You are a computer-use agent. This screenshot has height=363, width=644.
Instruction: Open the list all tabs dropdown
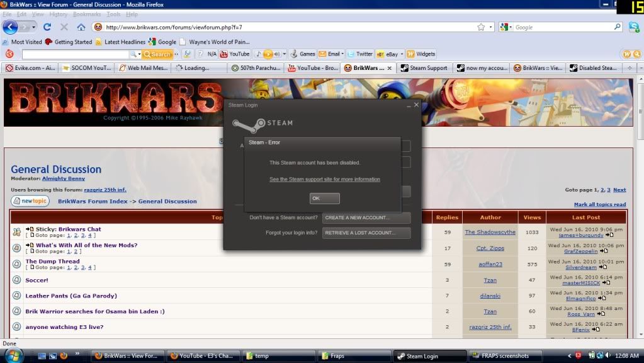(x=640, y=68)
